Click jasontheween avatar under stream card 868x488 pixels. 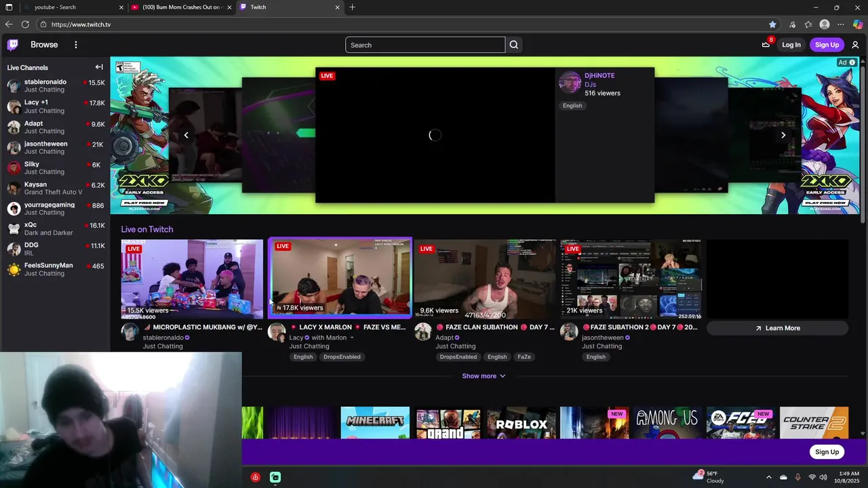(570, 332)
